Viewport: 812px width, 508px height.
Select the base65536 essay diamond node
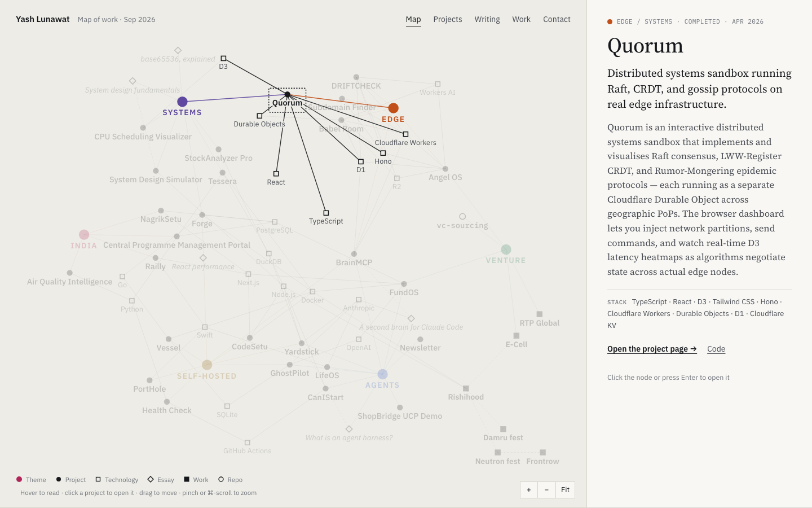click(178, 50)
